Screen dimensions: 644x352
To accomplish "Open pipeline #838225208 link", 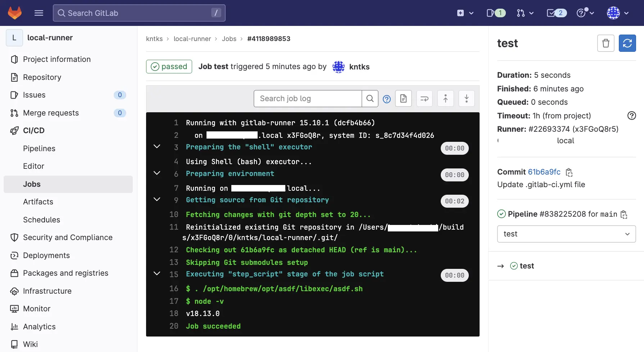I will (x=563, y=214).
